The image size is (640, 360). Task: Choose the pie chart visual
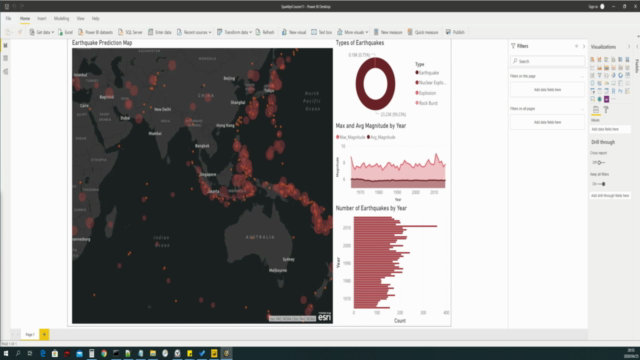click(x=613, y=75)
